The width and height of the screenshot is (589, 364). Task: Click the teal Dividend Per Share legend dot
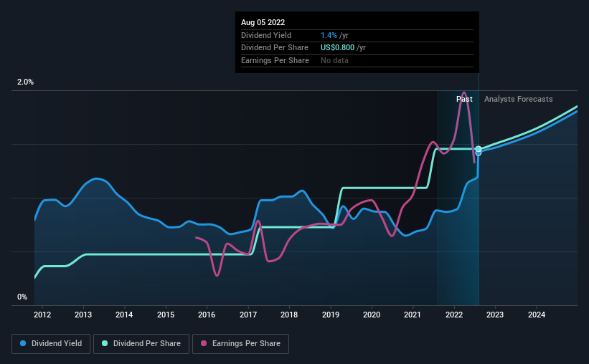click(x=105, y=343)
